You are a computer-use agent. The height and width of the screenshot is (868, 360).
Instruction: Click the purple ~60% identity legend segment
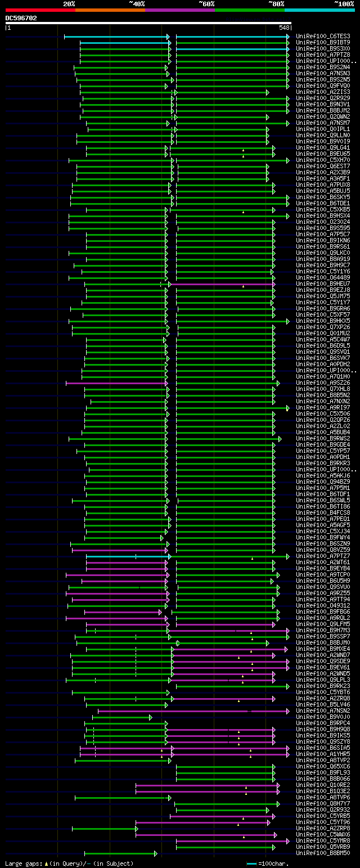tap(180, 10)
